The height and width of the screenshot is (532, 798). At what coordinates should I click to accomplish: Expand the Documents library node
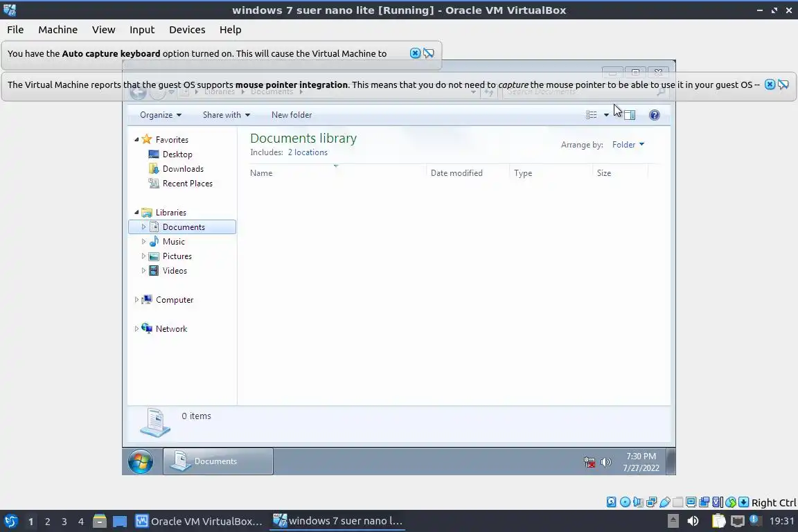pos(143,227)
